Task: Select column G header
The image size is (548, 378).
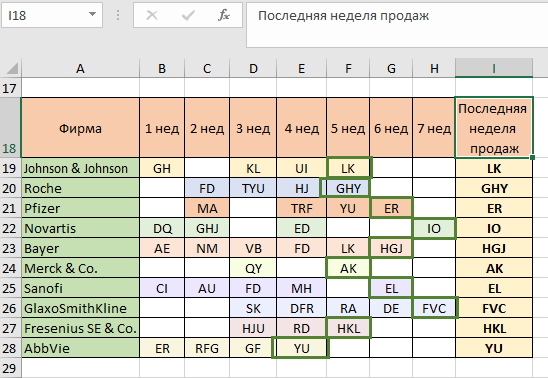Action: click(391, 68)
